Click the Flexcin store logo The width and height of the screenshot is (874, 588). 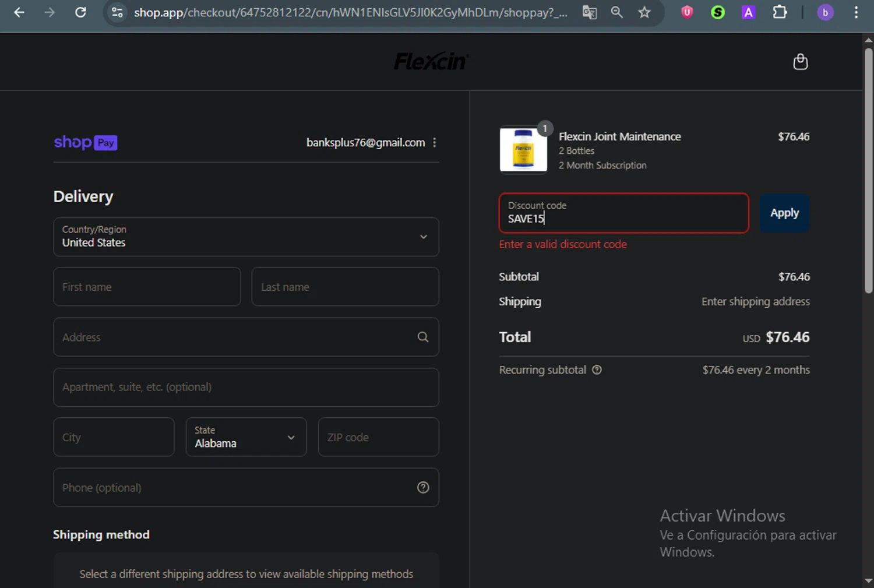pos(431,61)
